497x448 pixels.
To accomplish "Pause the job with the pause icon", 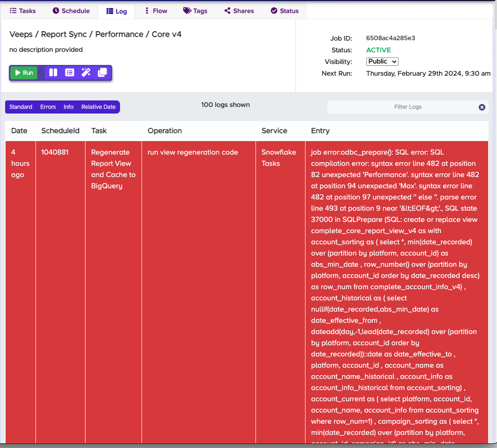I will 53,72.
